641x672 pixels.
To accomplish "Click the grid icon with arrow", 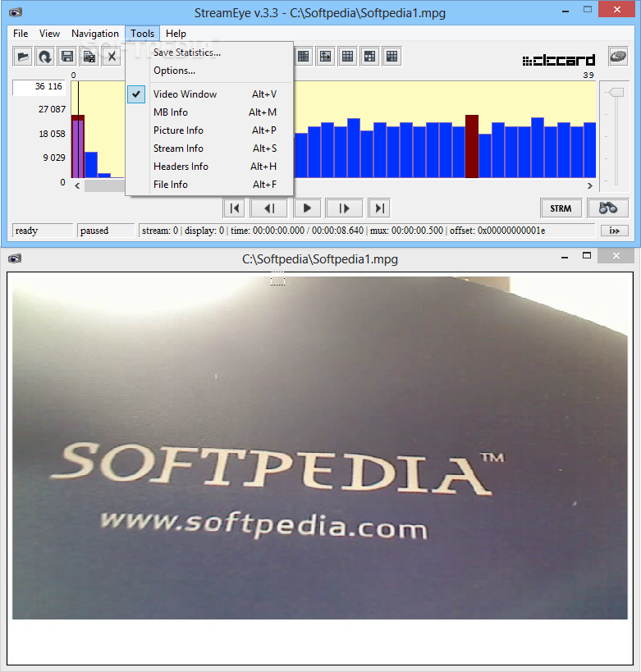I will point(326,57).
